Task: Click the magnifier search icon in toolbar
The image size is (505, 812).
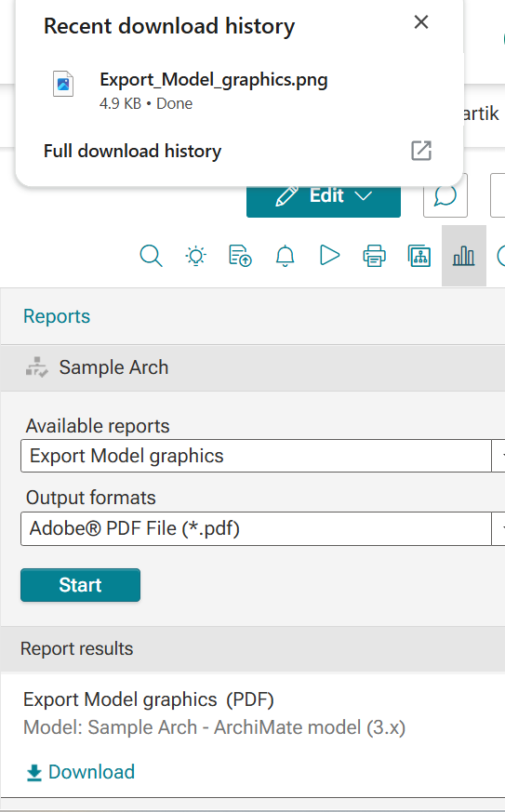Action: click(x=151, y=256)
